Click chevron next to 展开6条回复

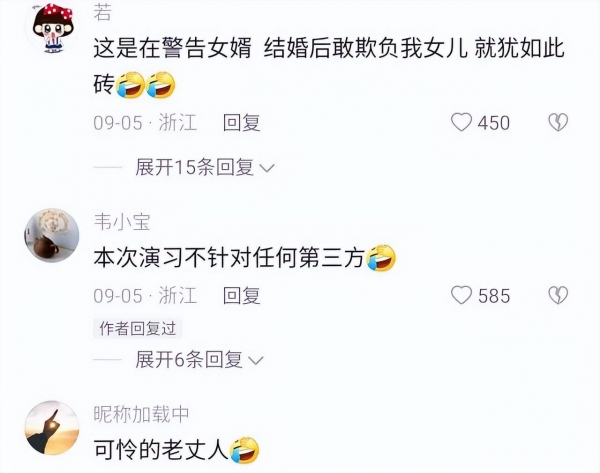pyautogui.click(x=256, y=360)
